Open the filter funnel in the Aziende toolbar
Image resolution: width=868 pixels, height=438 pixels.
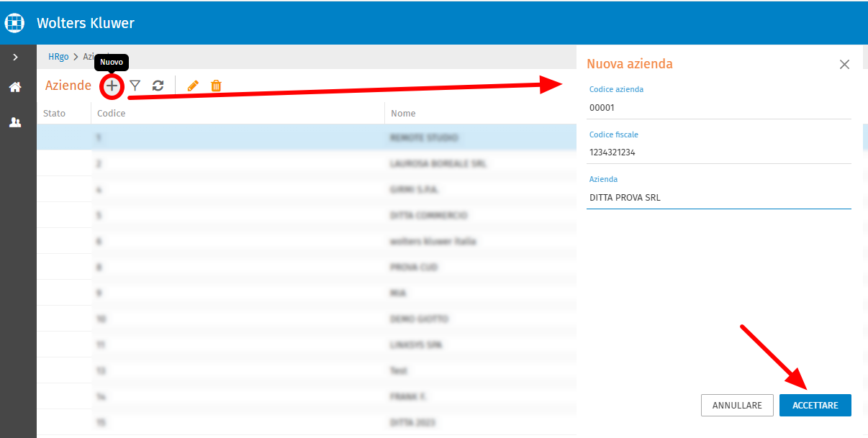coord(135,86)
